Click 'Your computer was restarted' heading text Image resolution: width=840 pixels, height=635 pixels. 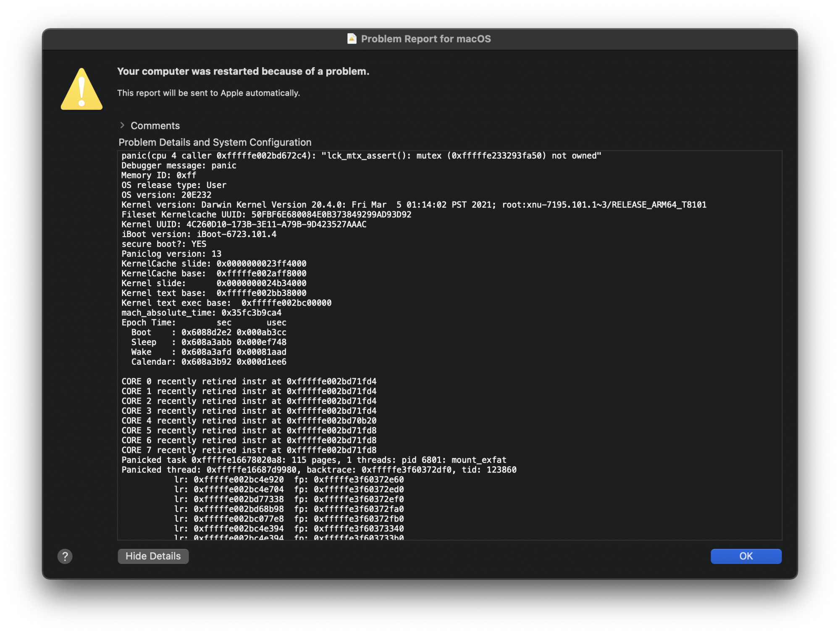point(243,71)
